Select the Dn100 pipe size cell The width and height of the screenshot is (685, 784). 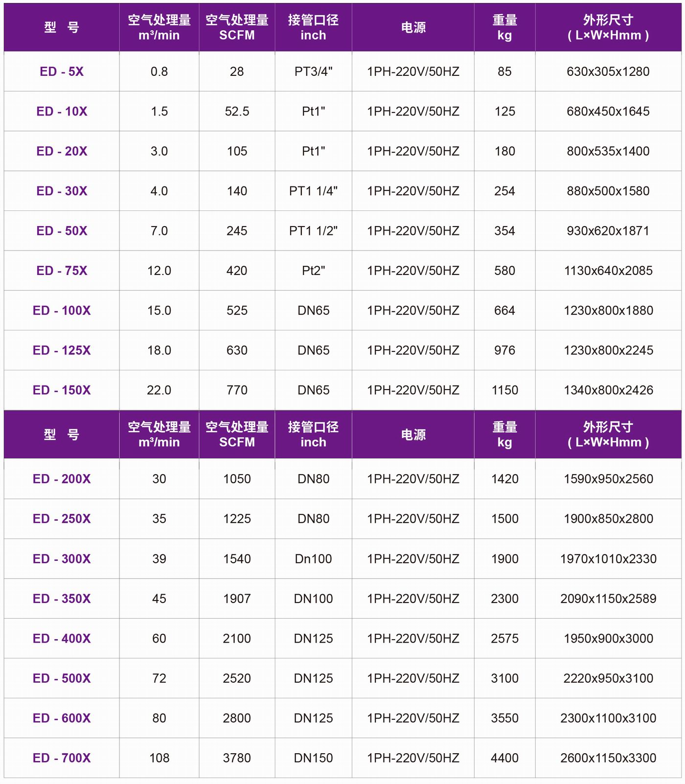coord(313,559)
